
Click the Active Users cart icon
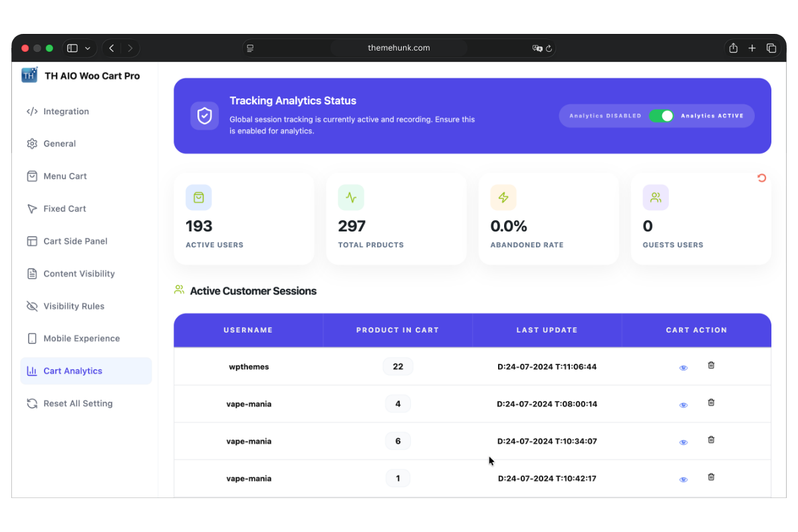click(x=199, y=198)
